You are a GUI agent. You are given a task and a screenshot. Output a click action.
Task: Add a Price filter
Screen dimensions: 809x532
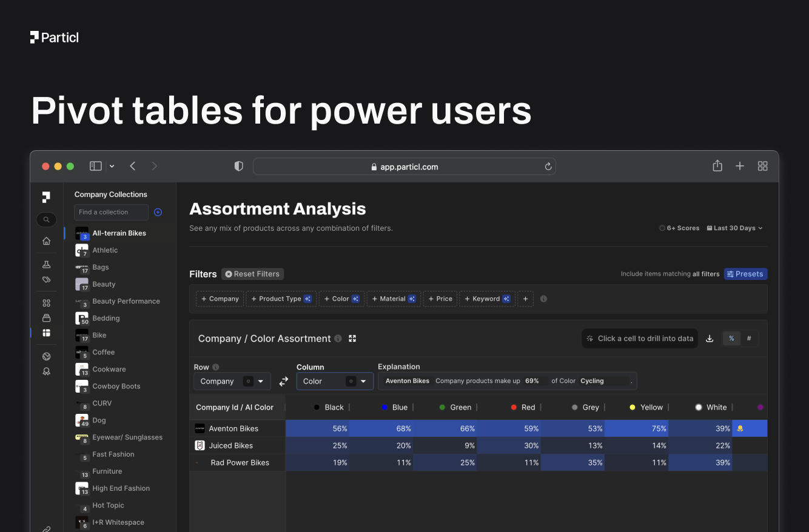click(440, 299)
